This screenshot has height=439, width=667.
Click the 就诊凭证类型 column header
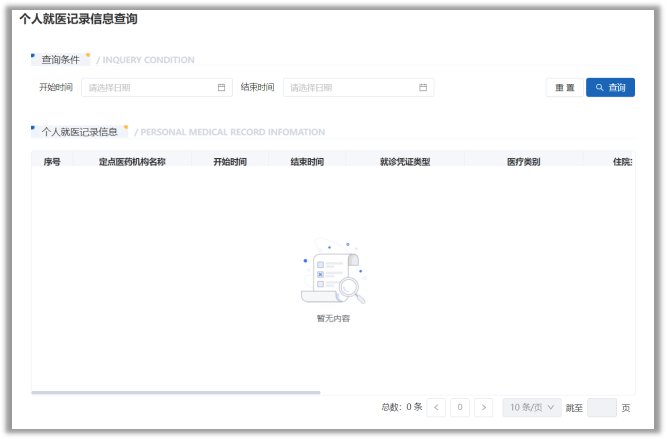[x=405, y=161]
